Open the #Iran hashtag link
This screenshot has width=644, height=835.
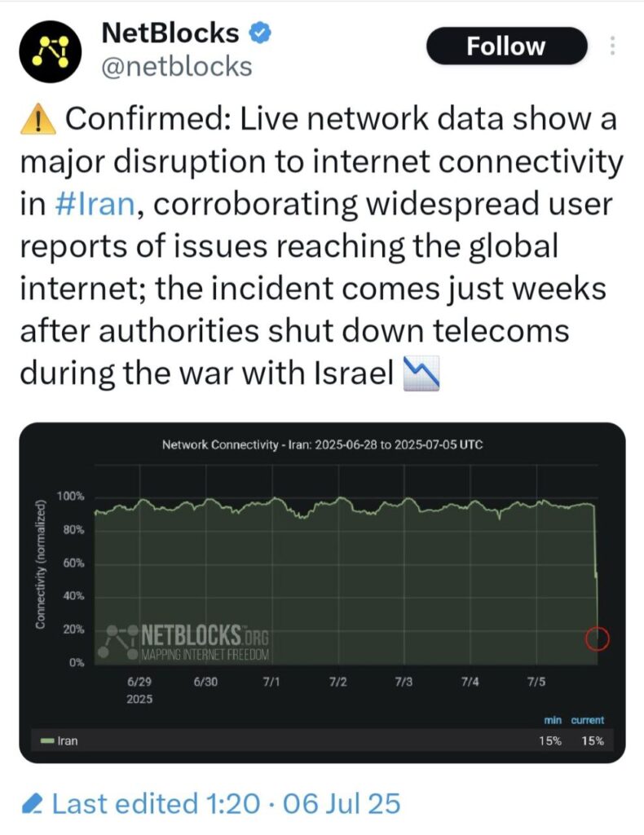95,204
